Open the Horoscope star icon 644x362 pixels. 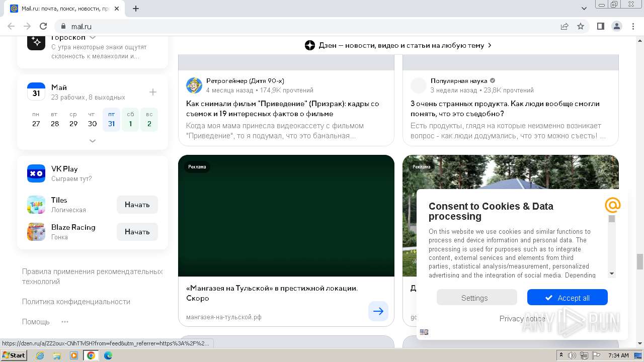[36, 42]
